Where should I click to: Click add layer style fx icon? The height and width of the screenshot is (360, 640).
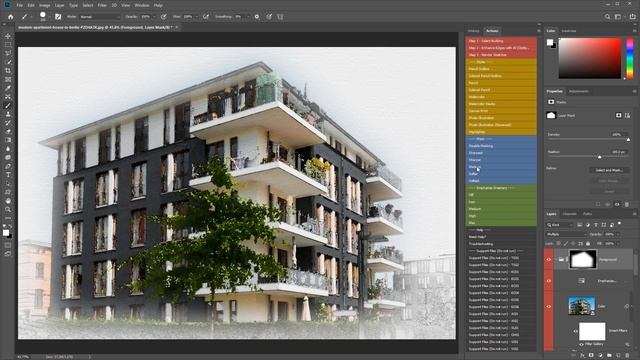click(582, 356)
